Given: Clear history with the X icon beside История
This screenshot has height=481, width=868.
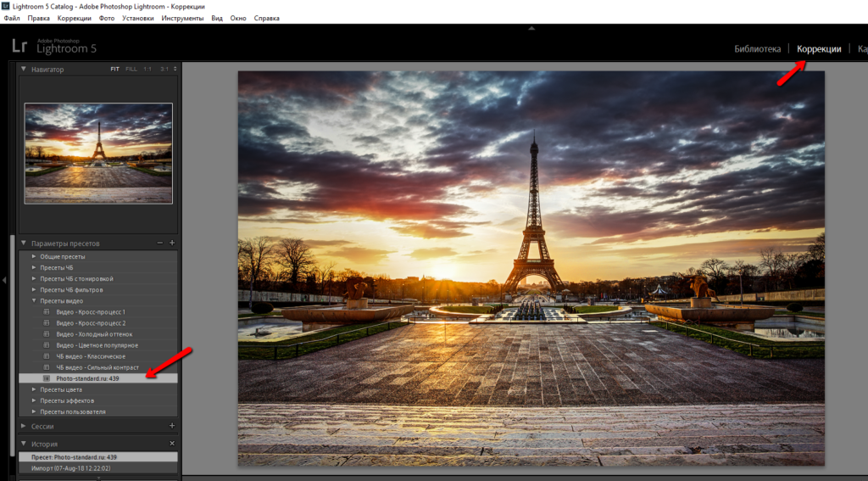Looking at the screenshot, I should [172, 444].
